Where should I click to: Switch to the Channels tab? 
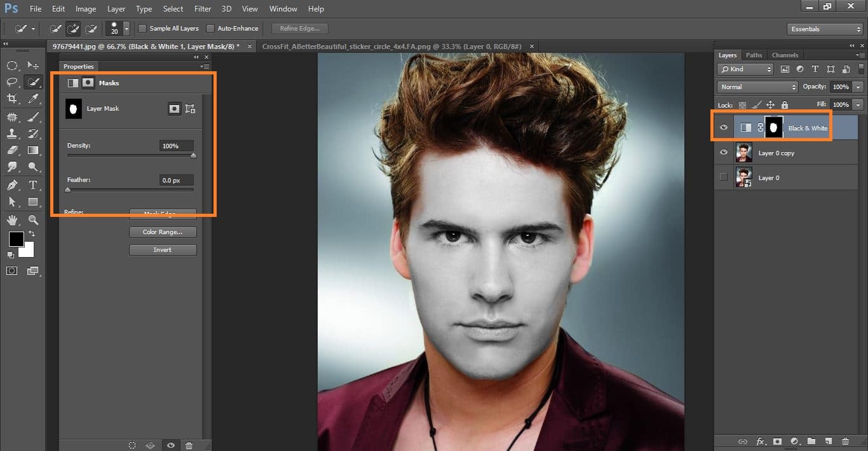pos(785,55)
